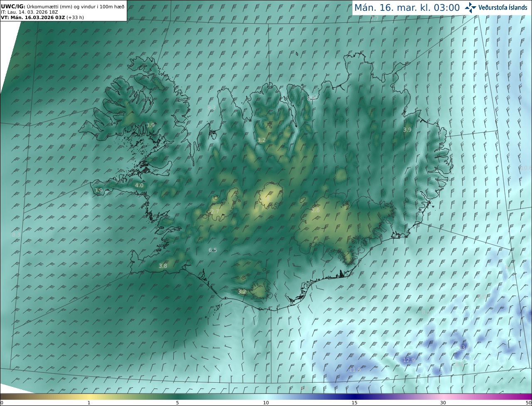
Task: Click the 4.0 value label on the map
Action: pyautogui.click(x=139, y=185)
